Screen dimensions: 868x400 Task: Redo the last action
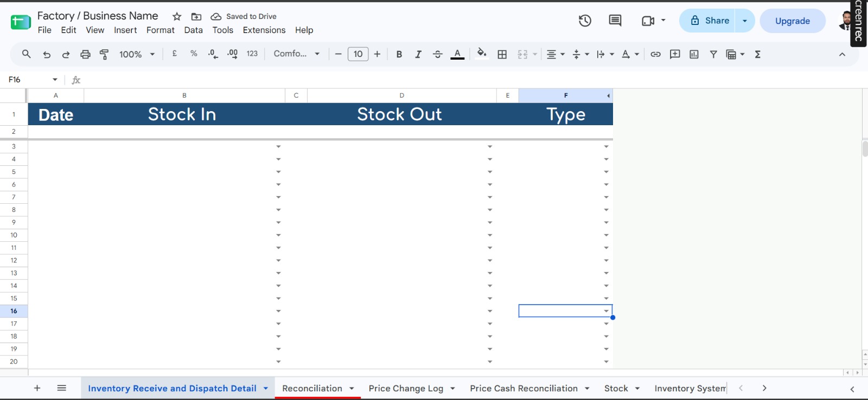point(66,54)
